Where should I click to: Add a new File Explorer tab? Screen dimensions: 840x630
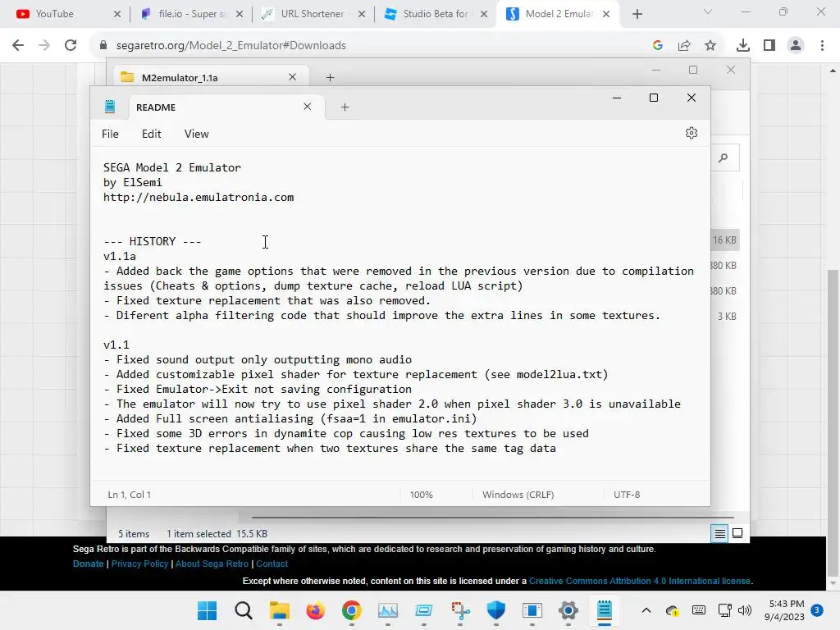(330, 78)
